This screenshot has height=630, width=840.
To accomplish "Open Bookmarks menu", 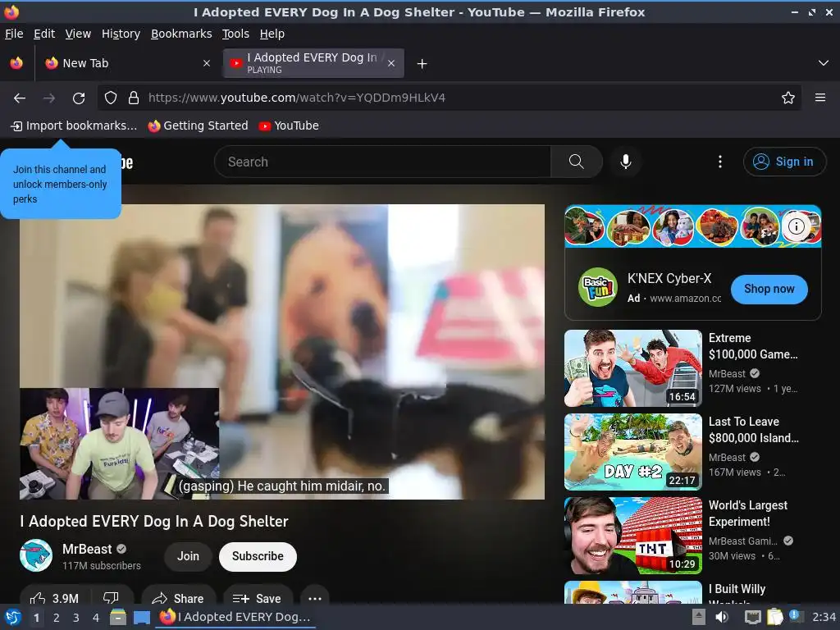I will click(181, 34).
